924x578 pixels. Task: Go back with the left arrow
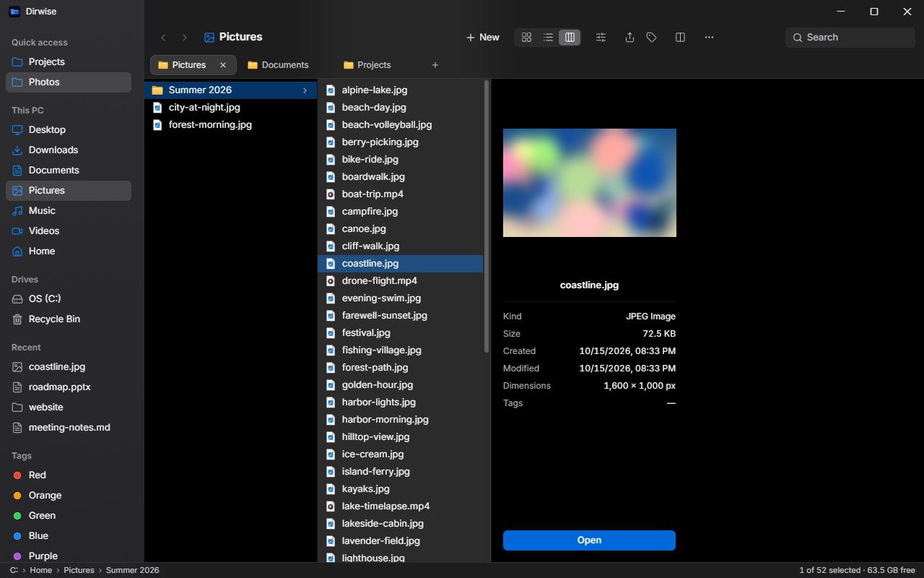point(163,38)
